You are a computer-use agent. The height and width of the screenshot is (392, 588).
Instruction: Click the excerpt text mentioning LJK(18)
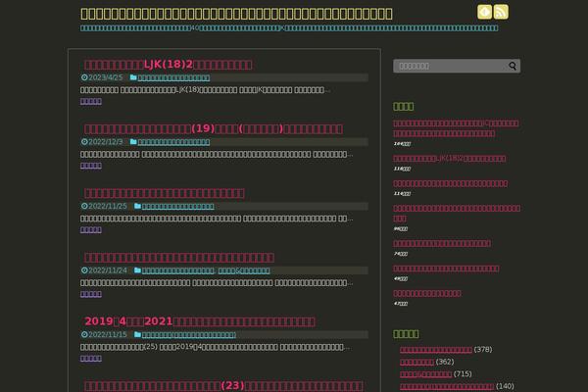(205, 90)
